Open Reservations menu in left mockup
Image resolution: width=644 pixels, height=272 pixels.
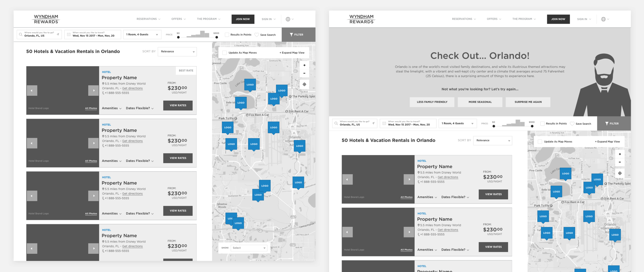point(148,19)
